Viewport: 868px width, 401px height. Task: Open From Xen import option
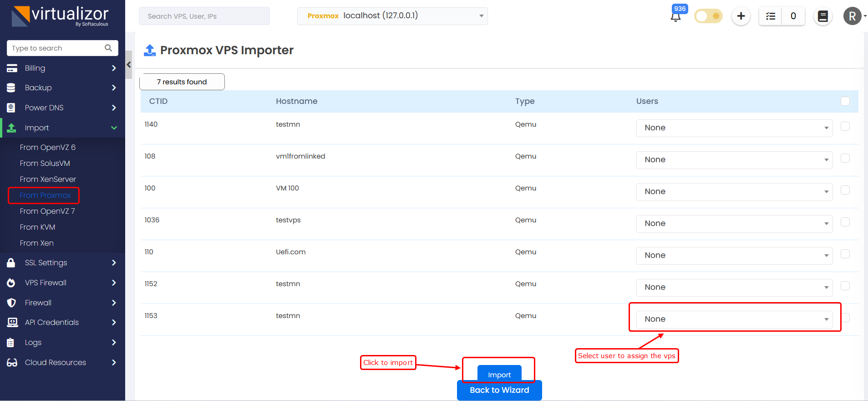37,243
